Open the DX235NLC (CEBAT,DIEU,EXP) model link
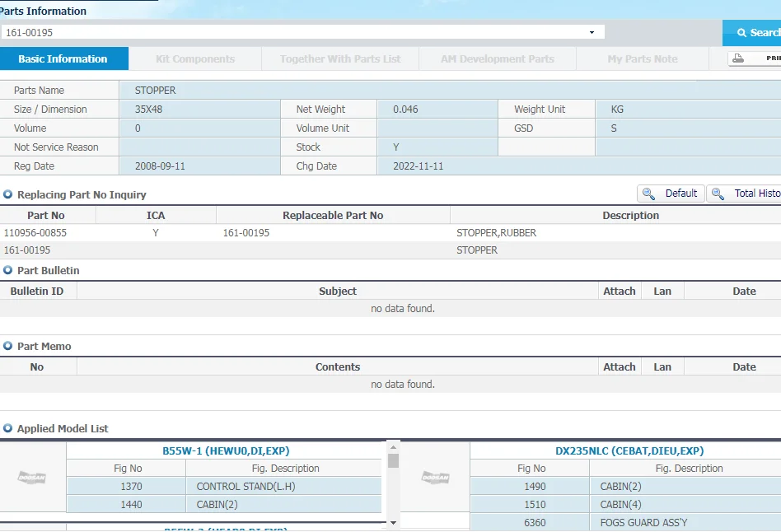Image resolution: width=781 pixels, height=532 pixels. [x=629, y=451]
